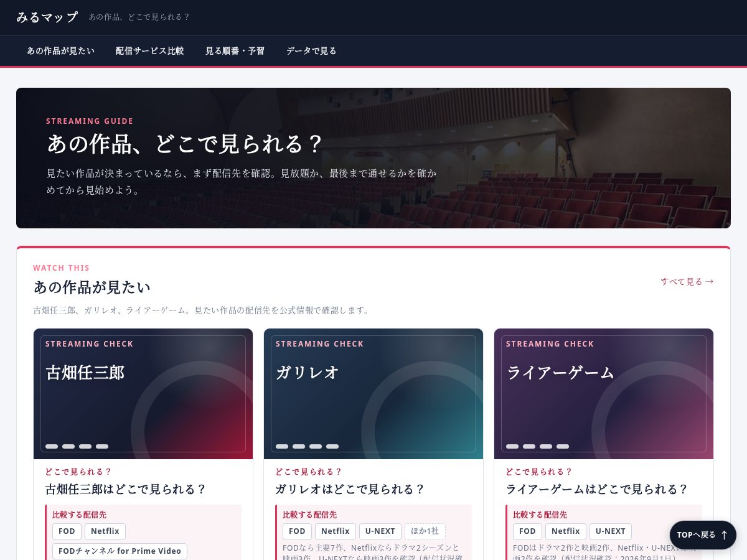Click the WATCH THIS section label

tap(62, 268)
